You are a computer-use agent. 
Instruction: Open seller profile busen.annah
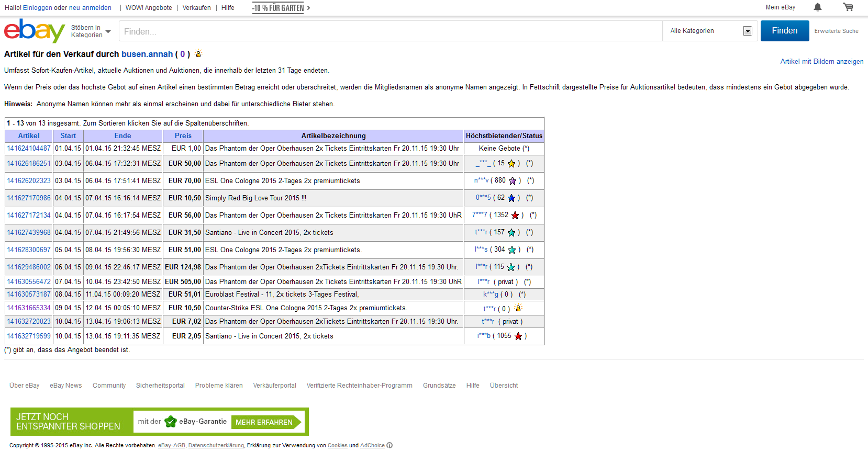click(147, 54)
